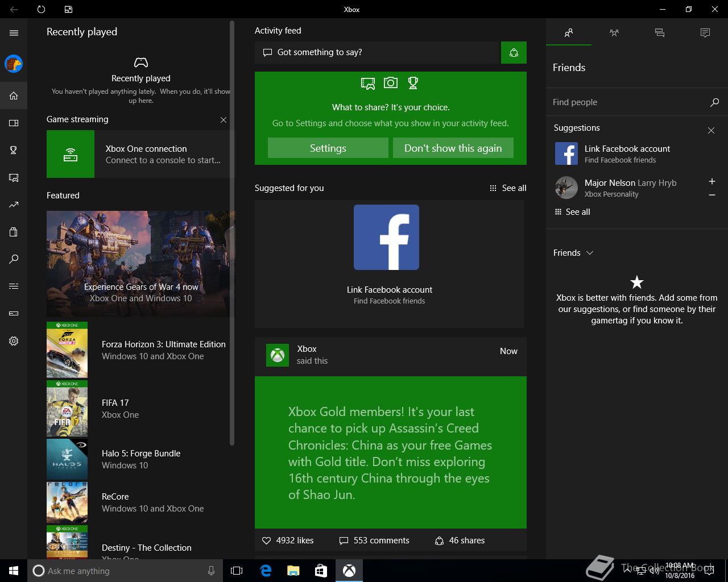Click the search icon in Find people
The height and width of the screenshot is (582, 728).
point(714,102)
